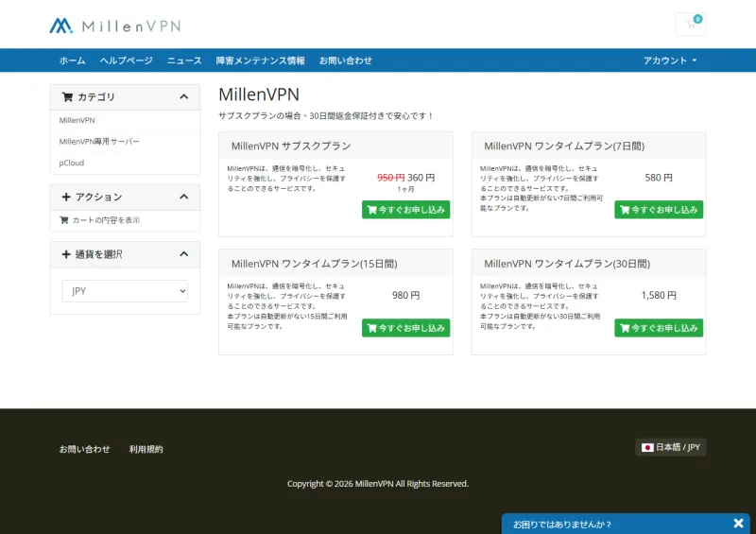Click the MillenVPN page heading
The width and height of the screenshot is (756, 534).
point(259,95)
